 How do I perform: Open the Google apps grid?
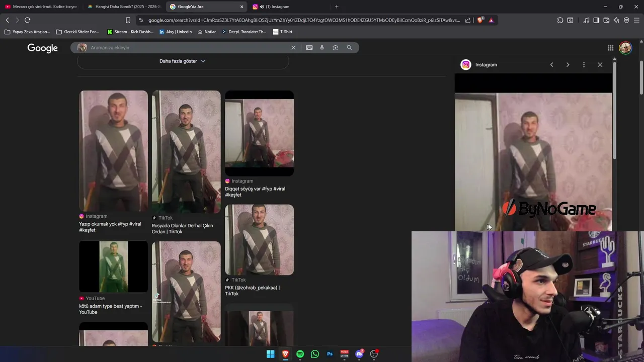click(610, 48)
